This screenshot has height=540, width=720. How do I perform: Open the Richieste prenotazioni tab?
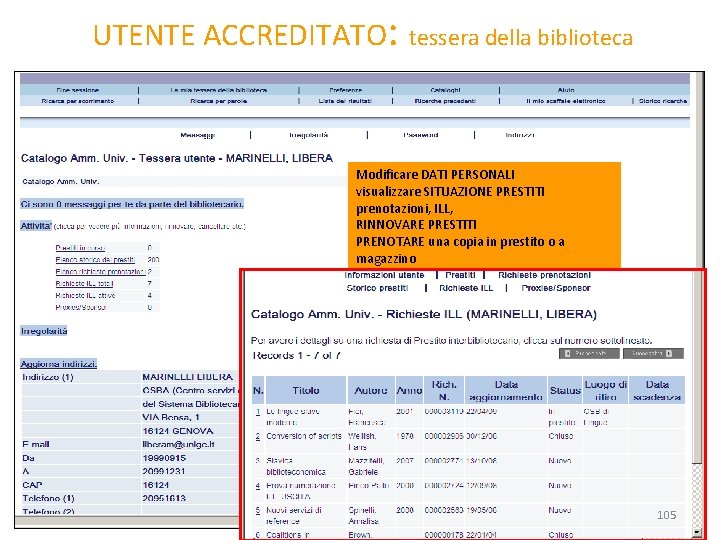coord(544,275)
